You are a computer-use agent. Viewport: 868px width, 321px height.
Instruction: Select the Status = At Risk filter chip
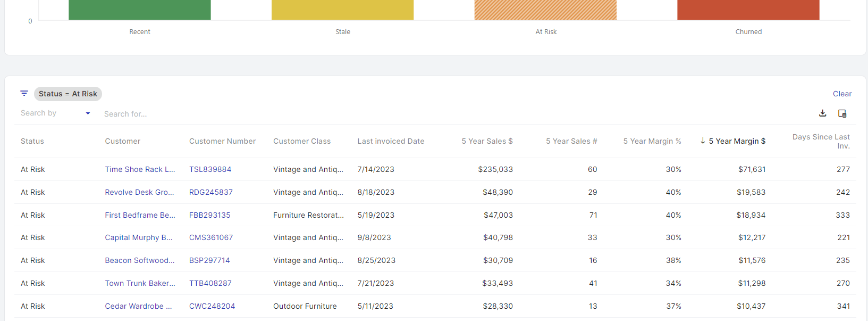coord(68,94)
